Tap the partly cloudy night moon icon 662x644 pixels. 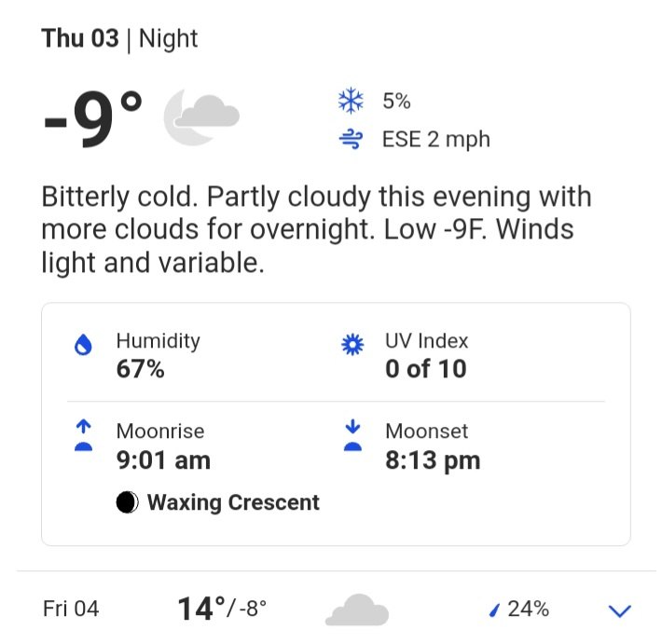coord(201,116)
